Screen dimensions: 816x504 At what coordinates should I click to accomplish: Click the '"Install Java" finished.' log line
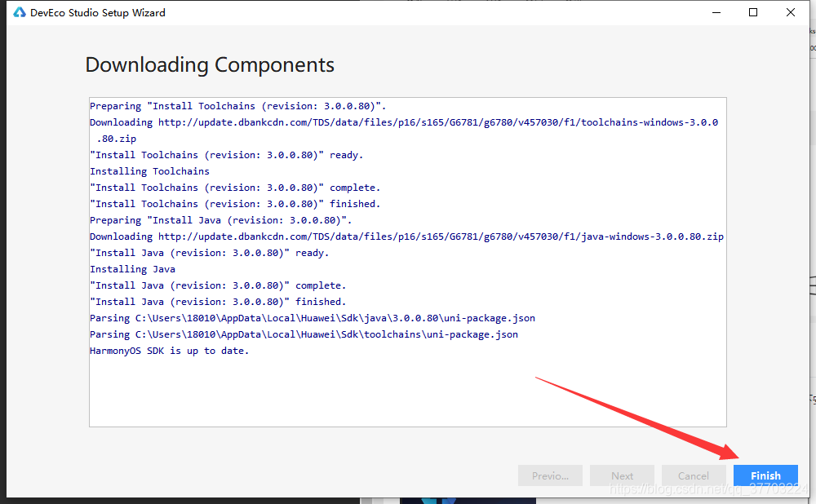[x=218, y=302]
